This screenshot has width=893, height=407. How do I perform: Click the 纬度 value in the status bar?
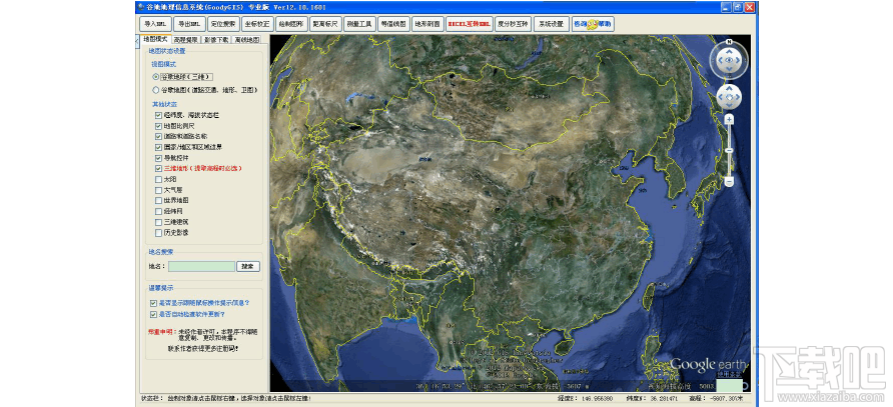point(666,399)
